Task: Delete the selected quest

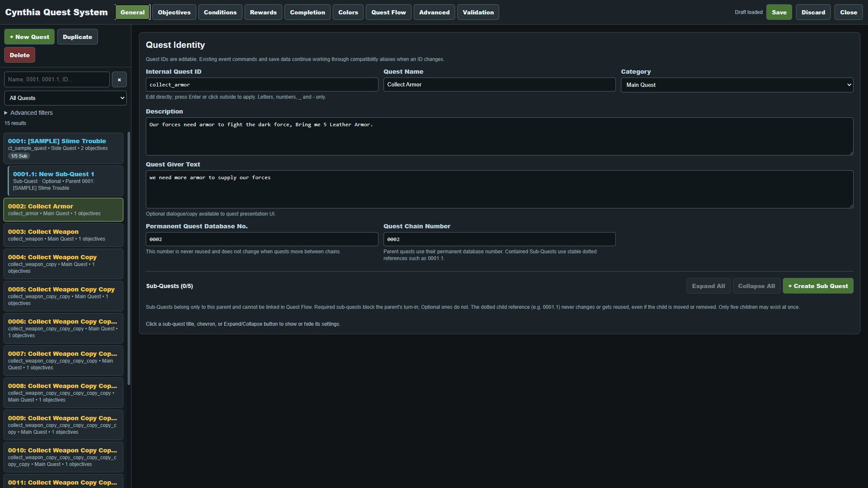Action: tap(19, 55)
